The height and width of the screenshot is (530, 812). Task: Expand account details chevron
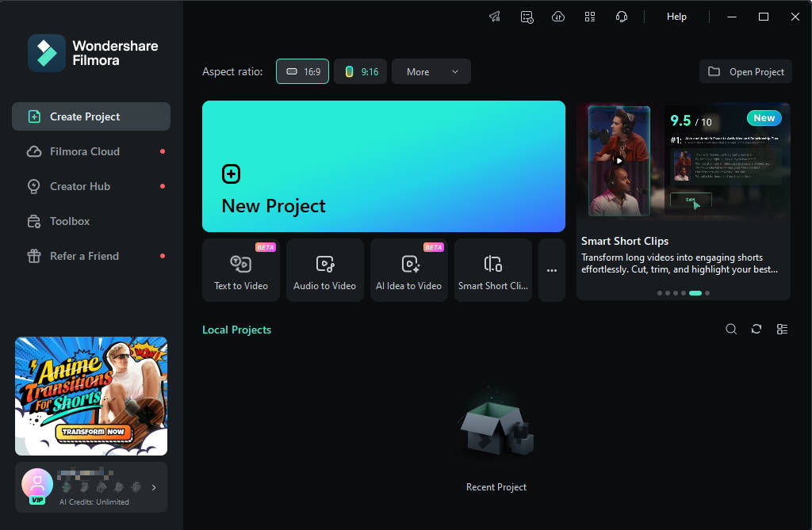(154, 487)
